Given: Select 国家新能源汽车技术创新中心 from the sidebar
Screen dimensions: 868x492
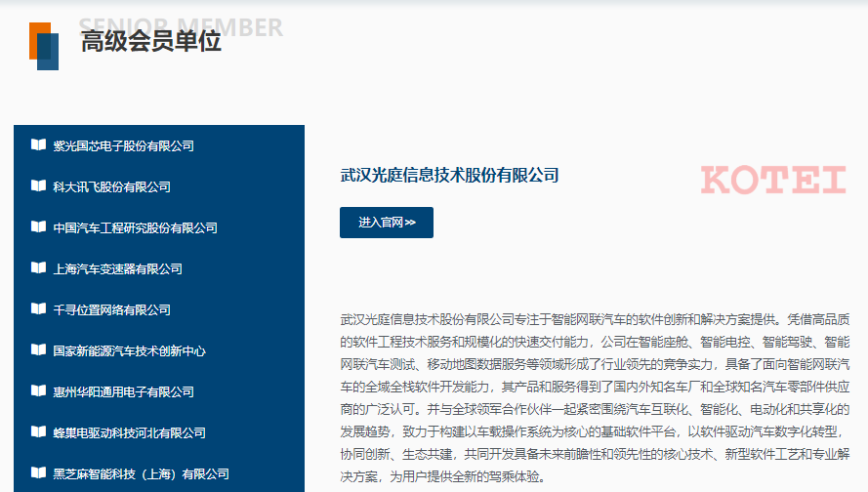Looking at the screenshot, I should (x=129, y=351).
